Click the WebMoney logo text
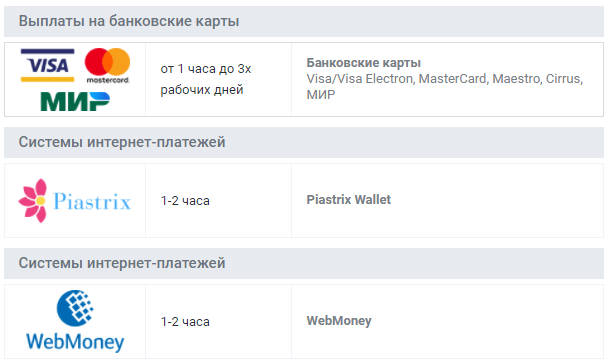Viewport: 610px width, 363px height. click(x=75, y=342)
